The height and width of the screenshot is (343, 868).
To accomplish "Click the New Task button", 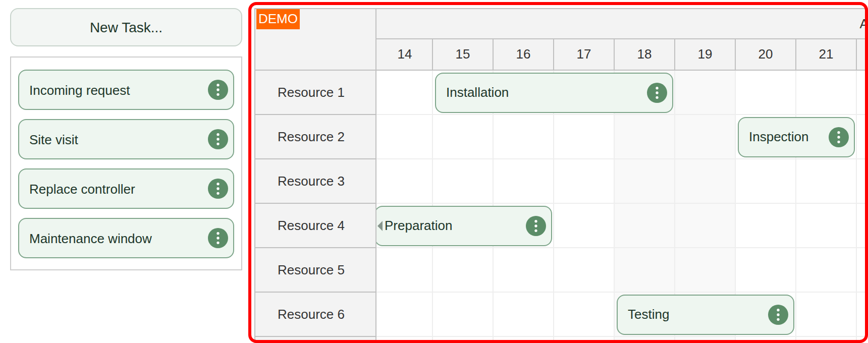I will pos(126,27).
